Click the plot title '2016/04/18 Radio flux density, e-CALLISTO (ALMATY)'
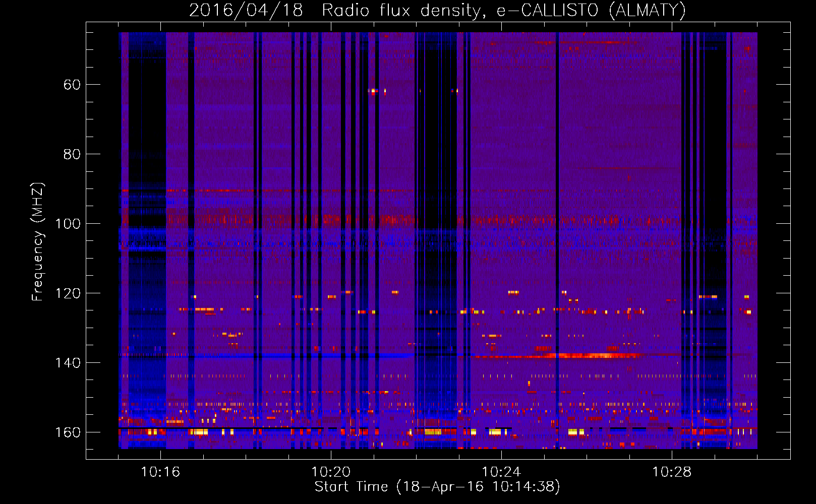Viewport: 816px width, 504px height. coord(437,10)
